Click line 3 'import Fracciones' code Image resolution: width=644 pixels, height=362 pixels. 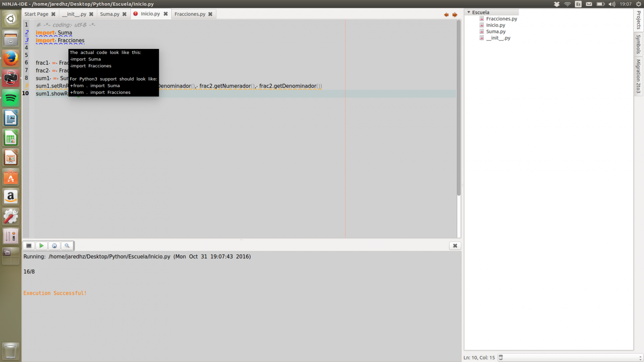click(60, 40)
